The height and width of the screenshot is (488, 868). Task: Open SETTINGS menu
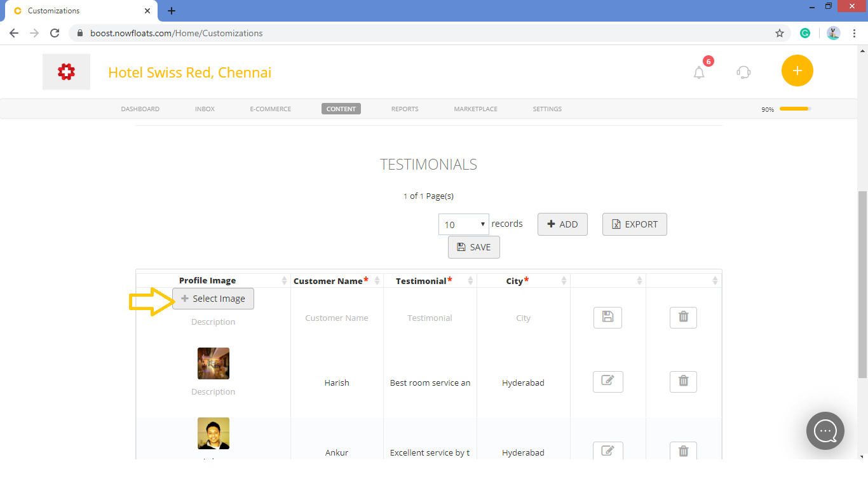click(547, 109)
